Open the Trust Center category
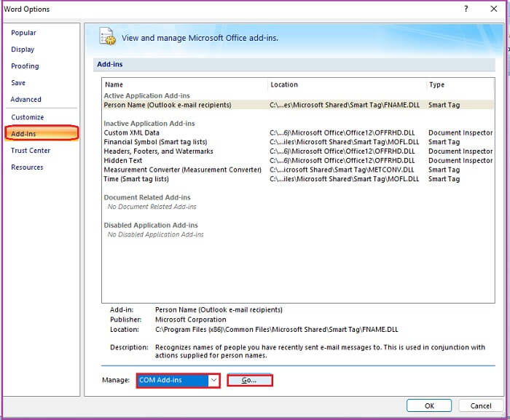This screenshot has height=420, width=510. coord(31,151)
